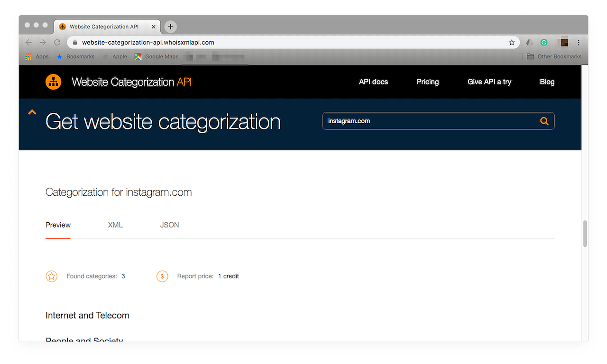
Task: Reload the page
Action: tap(57, 43)
